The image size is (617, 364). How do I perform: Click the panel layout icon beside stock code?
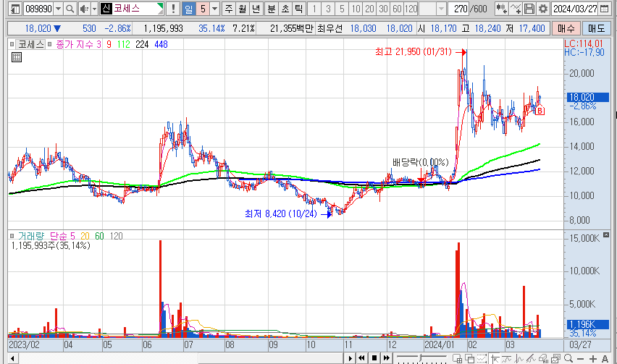(x=15, y=8)
